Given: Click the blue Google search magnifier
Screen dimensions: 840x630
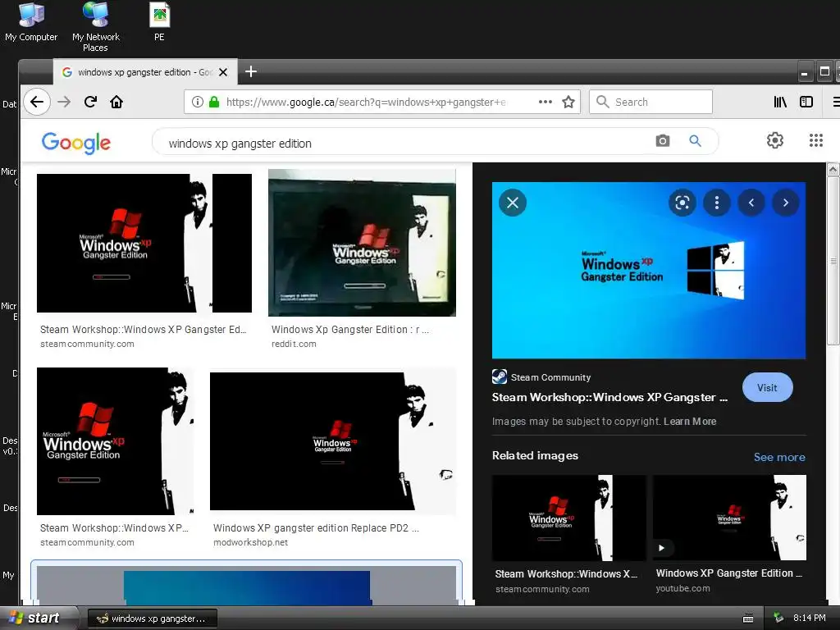Looking at the screenshot, I should click(695, 141).
